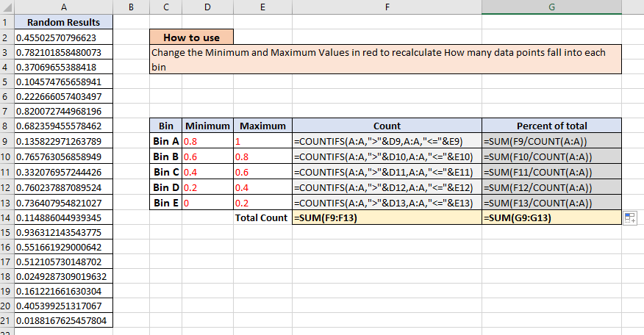Click cell with 0.765763056858949
This screenshot has width=644, height=335.
coord(64,156)
